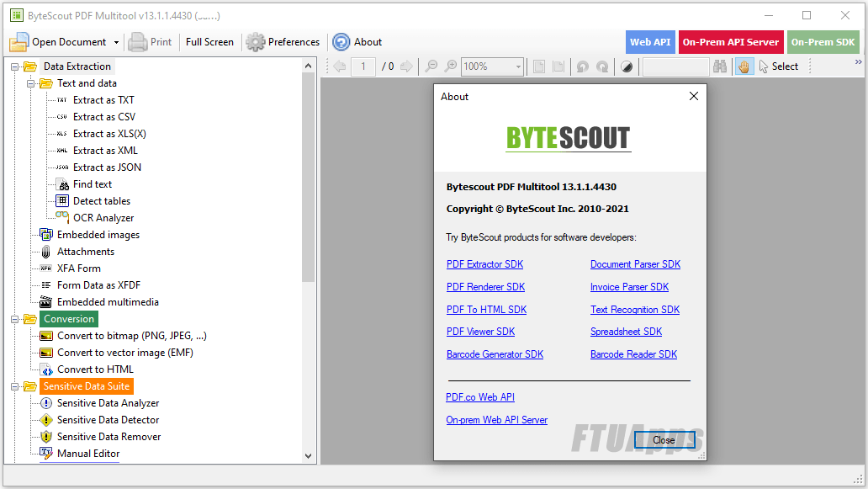Open the On-prem Web API Server link
The height and width of the screenshot is (489, 868).
[x=496, y=420]
